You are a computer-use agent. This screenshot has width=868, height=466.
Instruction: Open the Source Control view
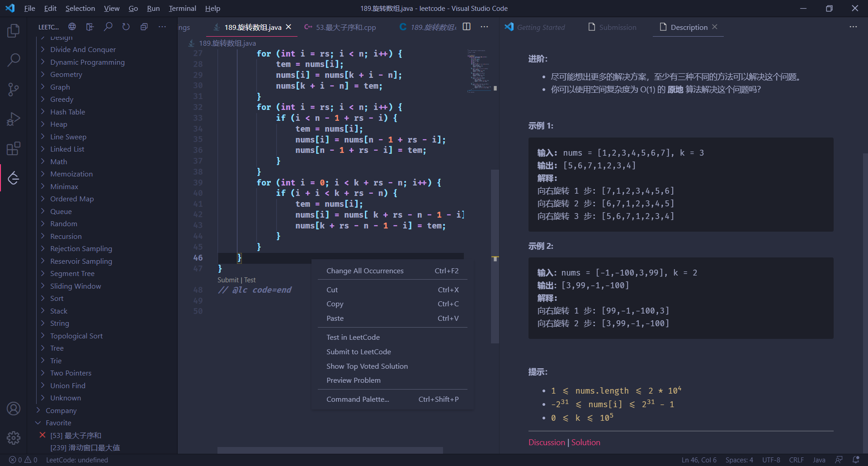[x=14, y=90]
